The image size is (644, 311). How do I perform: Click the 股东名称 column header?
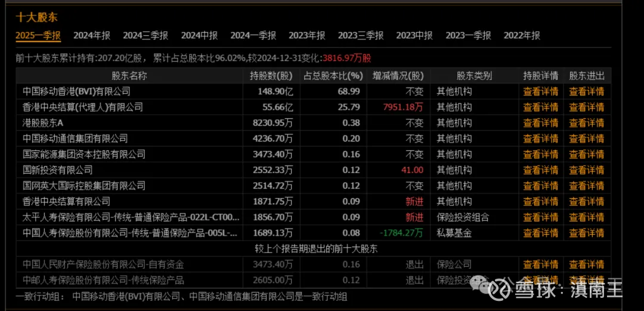[129, 76]
